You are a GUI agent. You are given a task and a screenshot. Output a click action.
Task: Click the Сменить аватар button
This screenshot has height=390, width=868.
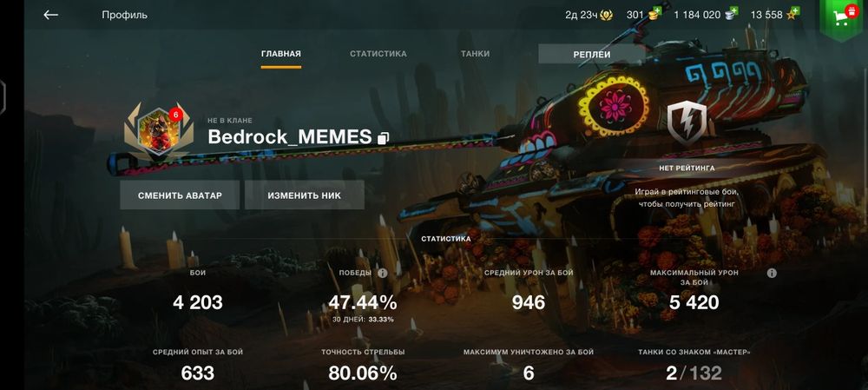click(x=180, y=195)
